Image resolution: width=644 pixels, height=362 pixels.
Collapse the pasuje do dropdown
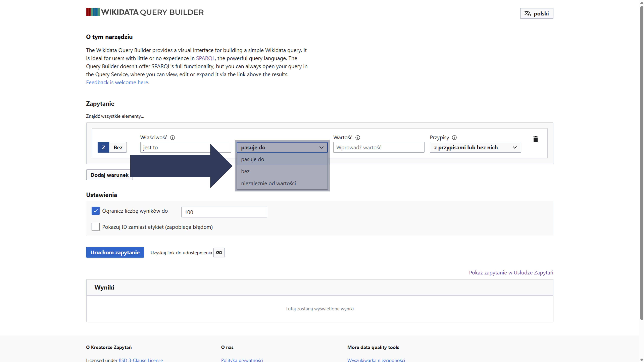282,147
